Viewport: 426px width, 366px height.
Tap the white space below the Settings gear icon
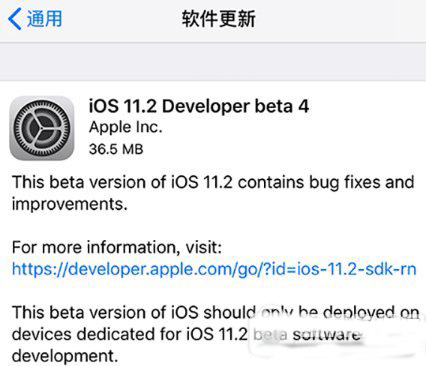42,168
